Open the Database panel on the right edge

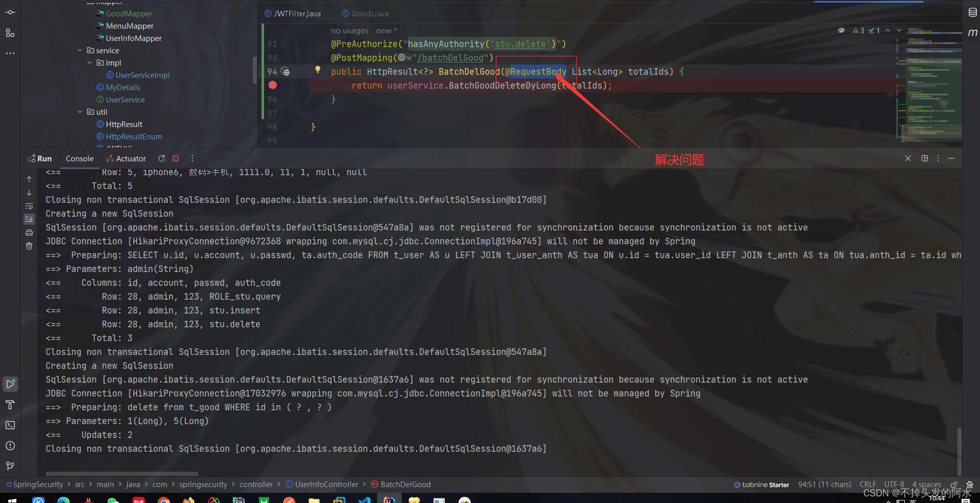tap(972, 12)
